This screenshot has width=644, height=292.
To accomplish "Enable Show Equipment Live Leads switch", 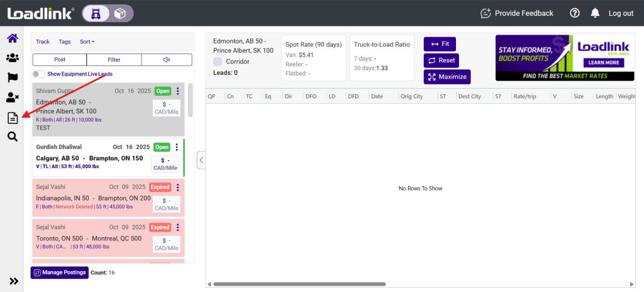I will point(39,74).
